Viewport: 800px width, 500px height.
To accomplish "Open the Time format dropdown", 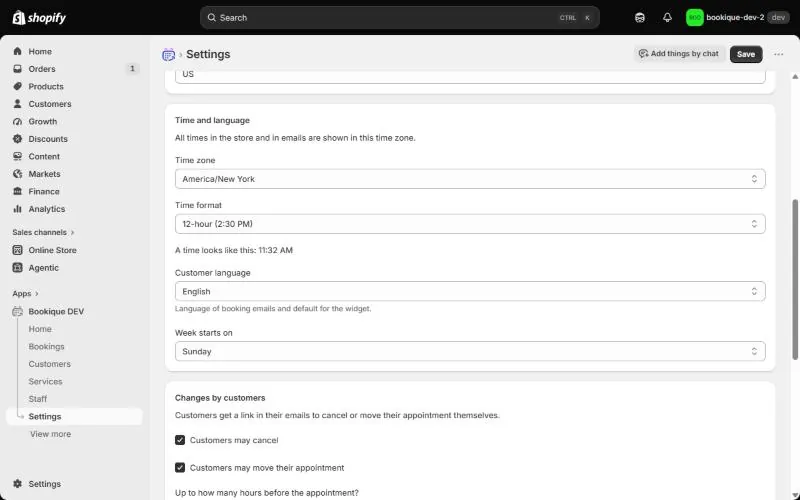I will coord(470,223).
